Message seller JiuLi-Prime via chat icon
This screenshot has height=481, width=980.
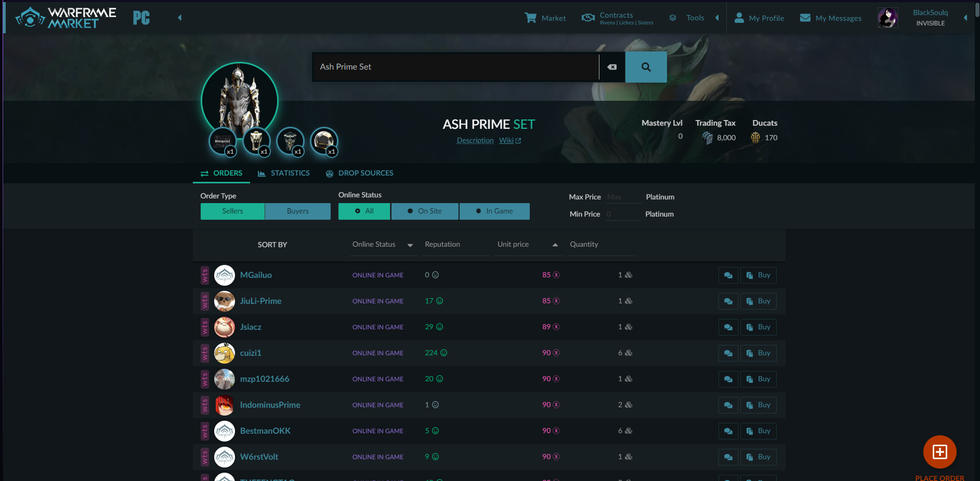728,301
